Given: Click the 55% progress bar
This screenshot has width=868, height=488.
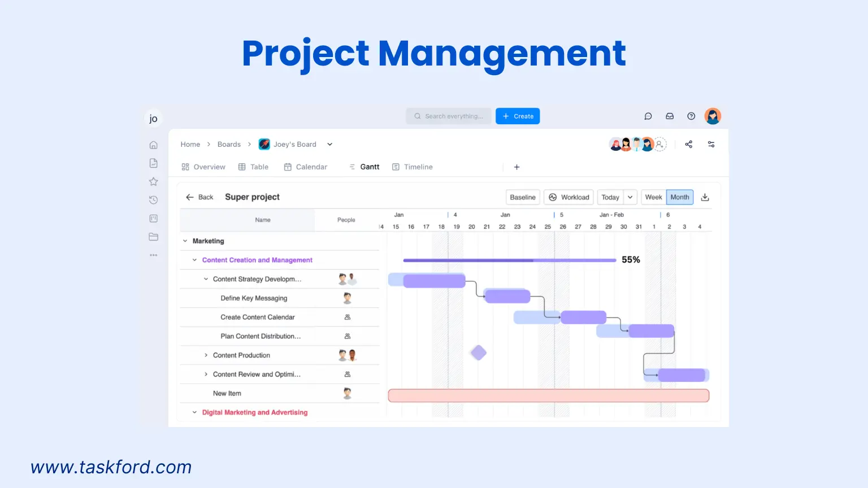Looking at the screenshot, I should (509, 260).
